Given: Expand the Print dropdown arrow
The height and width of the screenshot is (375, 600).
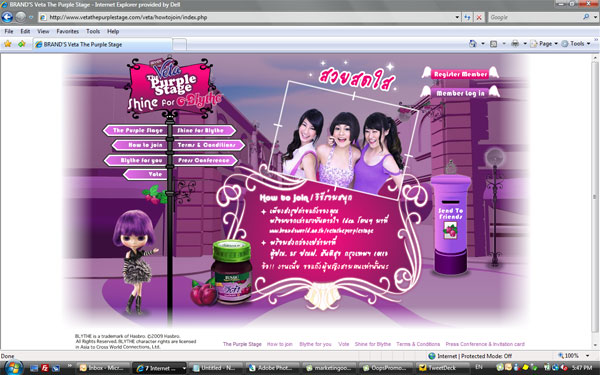Looking at the screenshot, I should [525, 44].
